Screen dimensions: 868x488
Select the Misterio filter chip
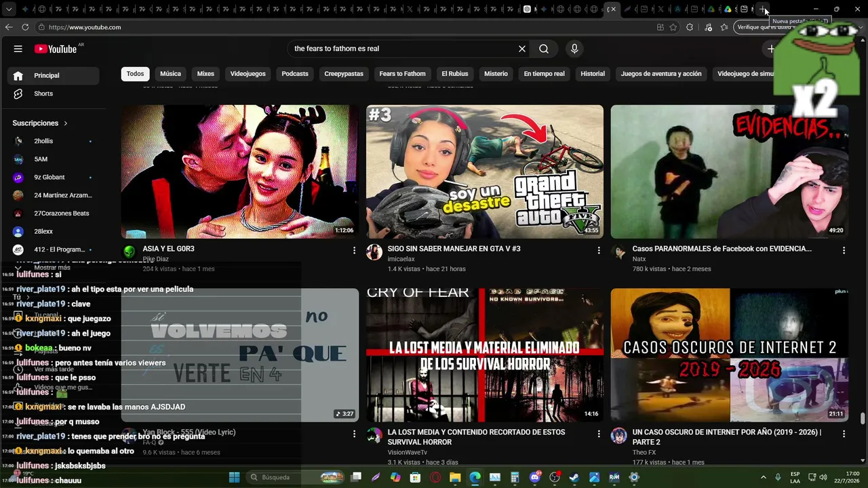click(x=496, y=74)
